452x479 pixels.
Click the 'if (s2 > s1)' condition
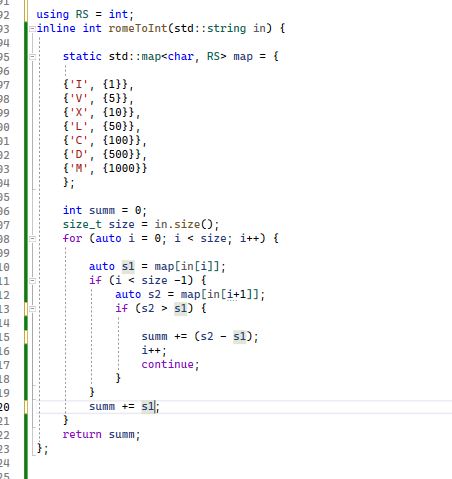tap(154, 308)
